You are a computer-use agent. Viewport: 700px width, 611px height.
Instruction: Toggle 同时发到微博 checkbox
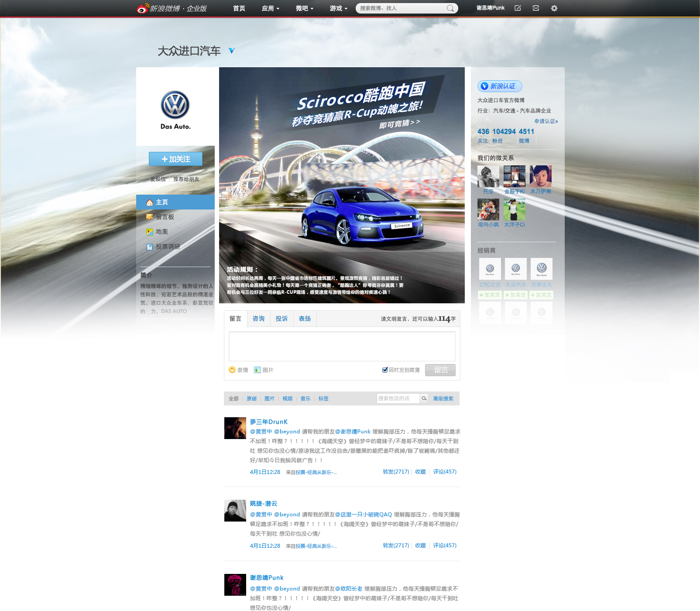coord(385,370)
